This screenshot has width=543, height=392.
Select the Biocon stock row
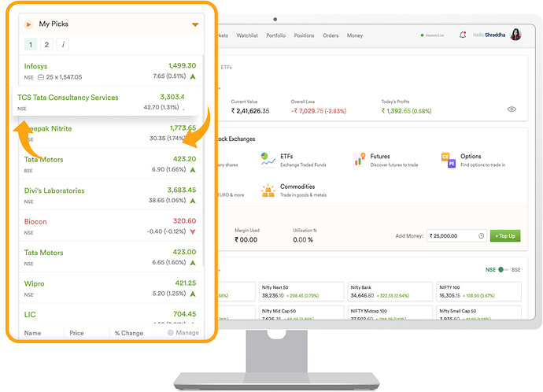pyautogui.click(x=111, y=226)
